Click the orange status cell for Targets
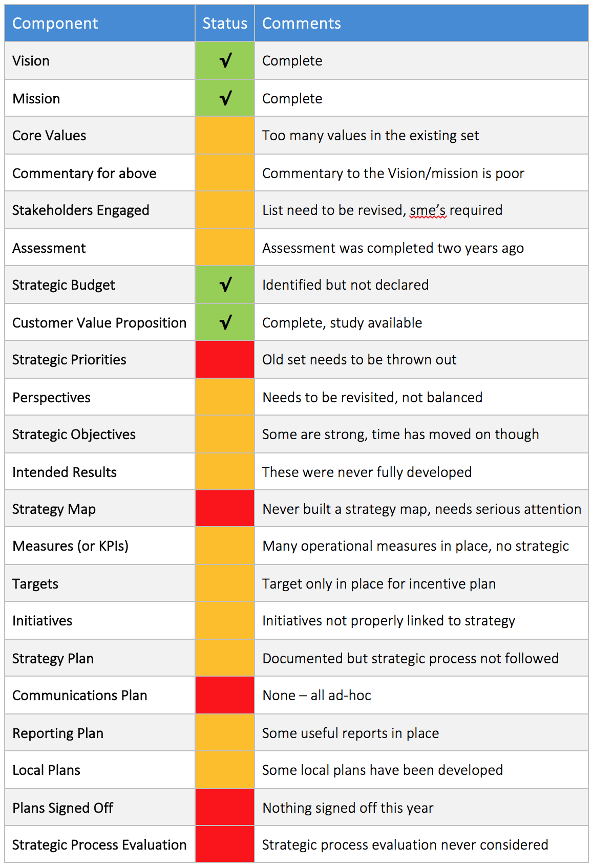This screenshot has height=868, width=593. (225, 583)
